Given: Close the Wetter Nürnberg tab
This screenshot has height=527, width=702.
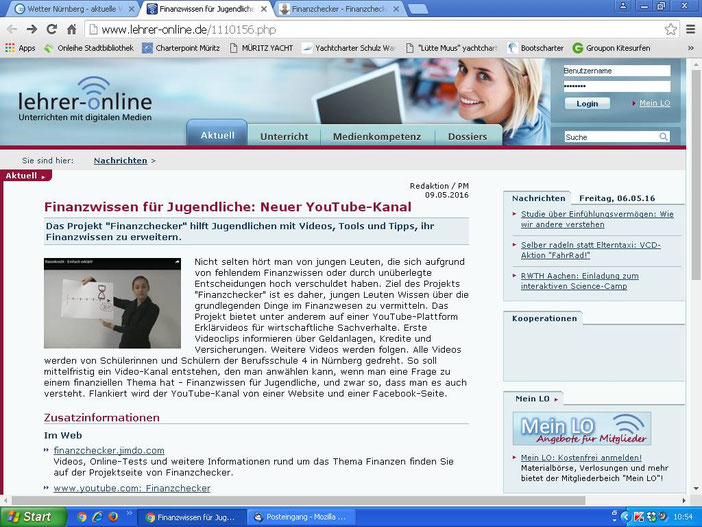Looking at the screenshot, I should tap(132, 9).
